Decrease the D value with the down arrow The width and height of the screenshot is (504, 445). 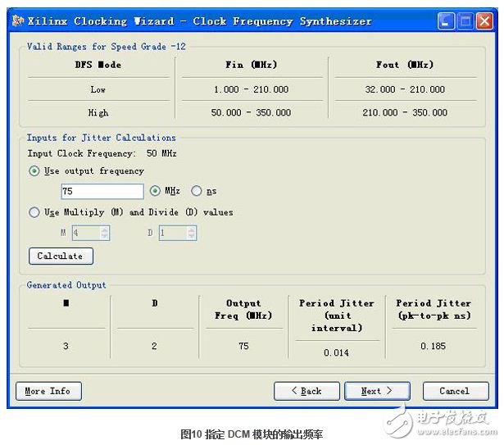[191, 237]
